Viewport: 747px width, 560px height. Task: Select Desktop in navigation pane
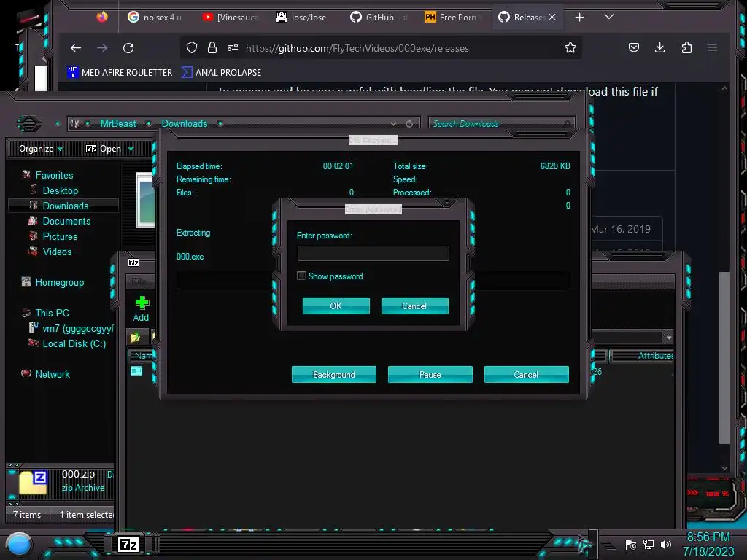coord(61,190)
